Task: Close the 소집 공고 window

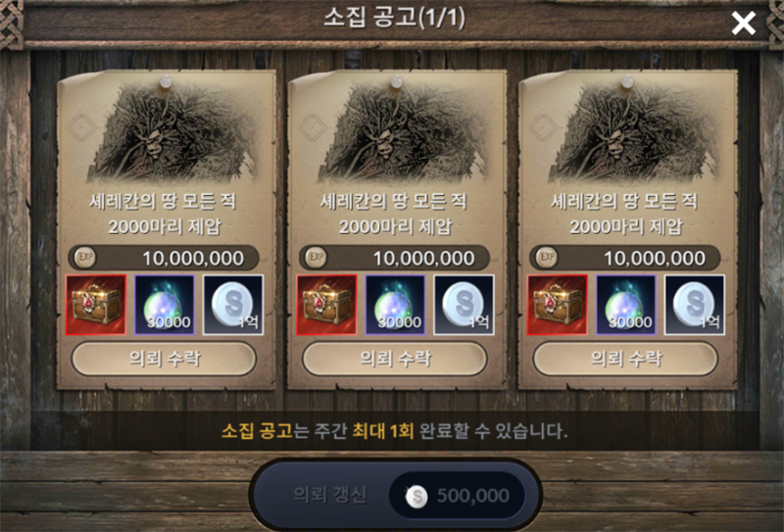Action: pos(743,23)
